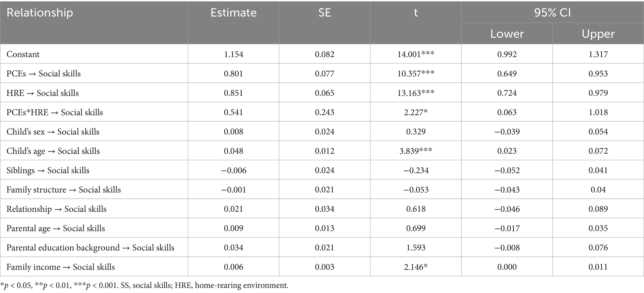Click the t column header
This screenshot has height=293, width=644.
415,13
